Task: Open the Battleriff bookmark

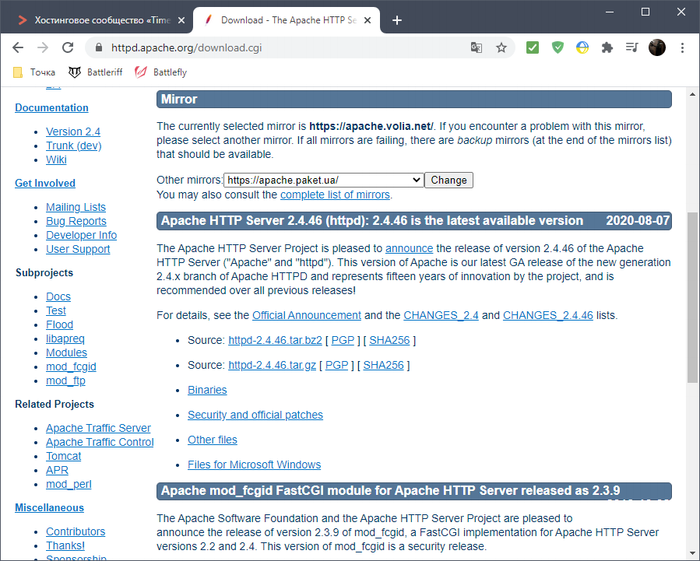Action: pyautogui.click(x=95, y=72)
